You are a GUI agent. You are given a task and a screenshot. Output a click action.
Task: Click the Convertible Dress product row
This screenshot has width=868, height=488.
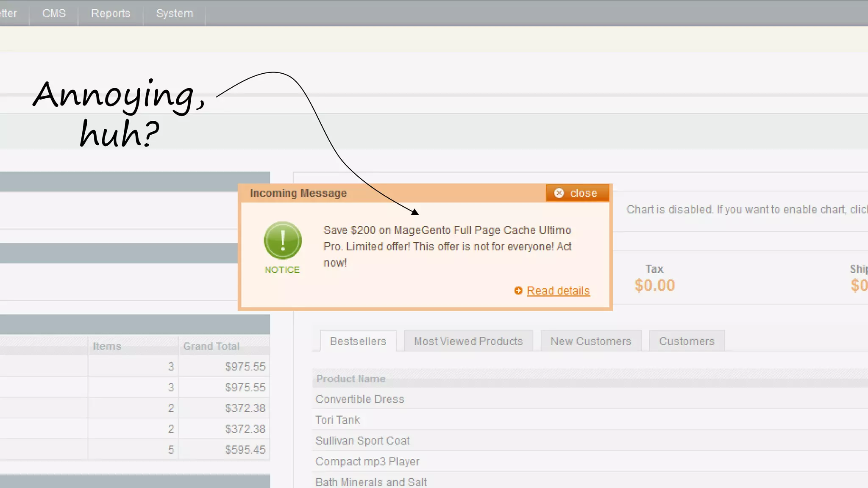(360, 399)
